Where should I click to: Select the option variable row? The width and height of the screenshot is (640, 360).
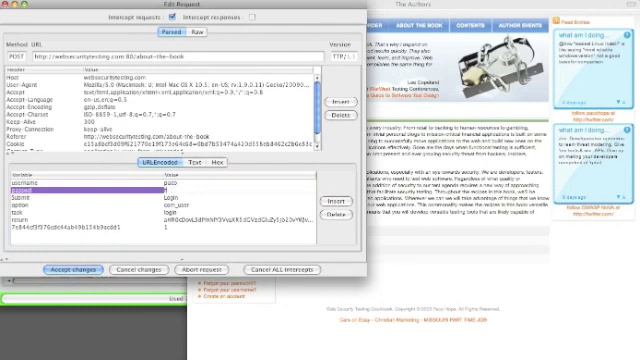[163, 205]
